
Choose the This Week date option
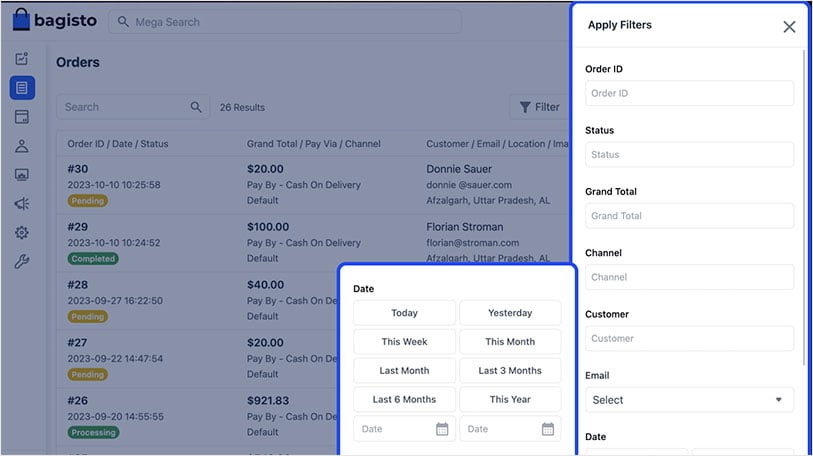[404, 342]
